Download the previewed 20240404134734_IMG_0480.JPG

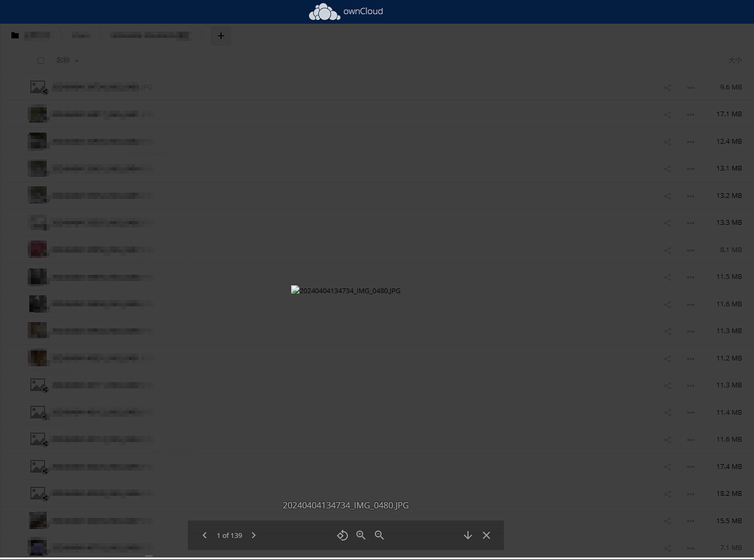(x=467, y=535)
